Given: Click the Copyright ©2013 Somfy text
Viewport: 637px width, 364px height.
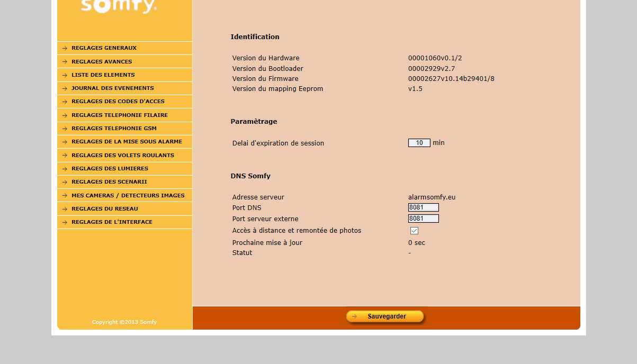Looking at the screenshot, I should (x=124, y=322).
